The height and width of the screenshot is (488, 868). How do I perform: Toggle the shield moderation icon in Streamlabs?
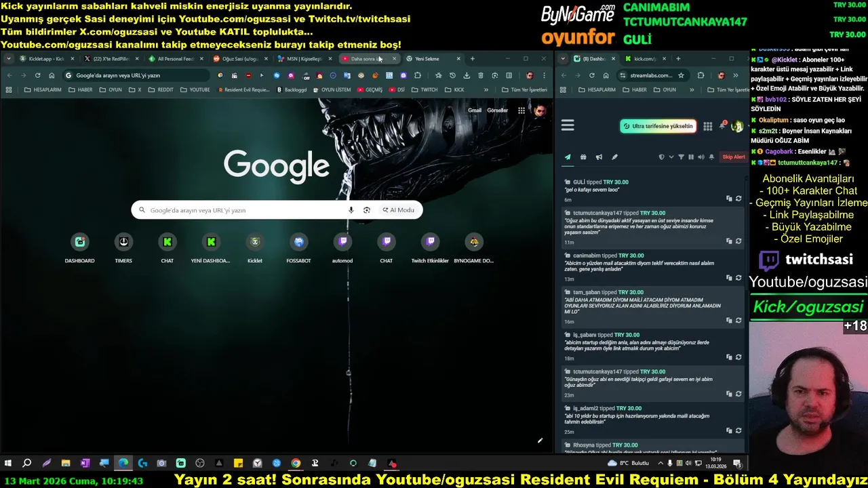(x=662, y=157)
